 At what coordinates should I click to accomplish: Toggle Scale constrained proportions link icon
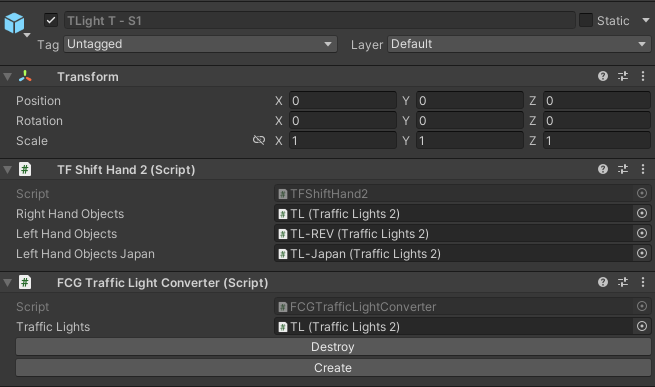click(x=259, y=140)
